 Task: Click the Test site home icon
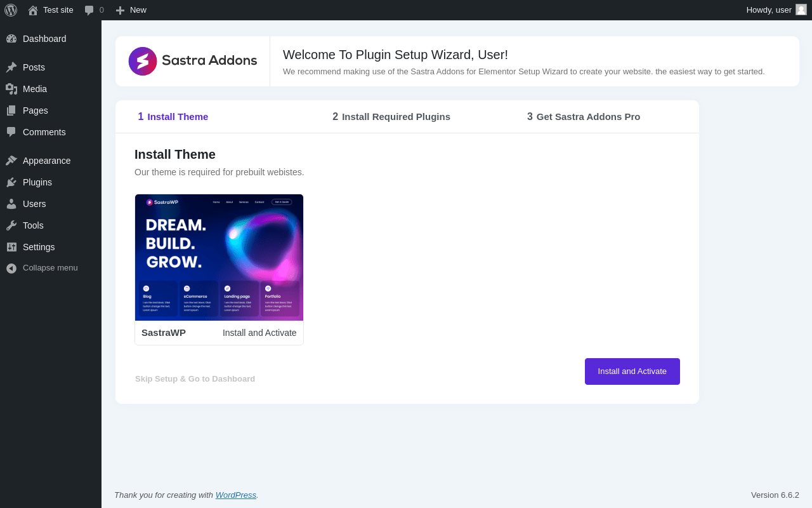(33, 10)
